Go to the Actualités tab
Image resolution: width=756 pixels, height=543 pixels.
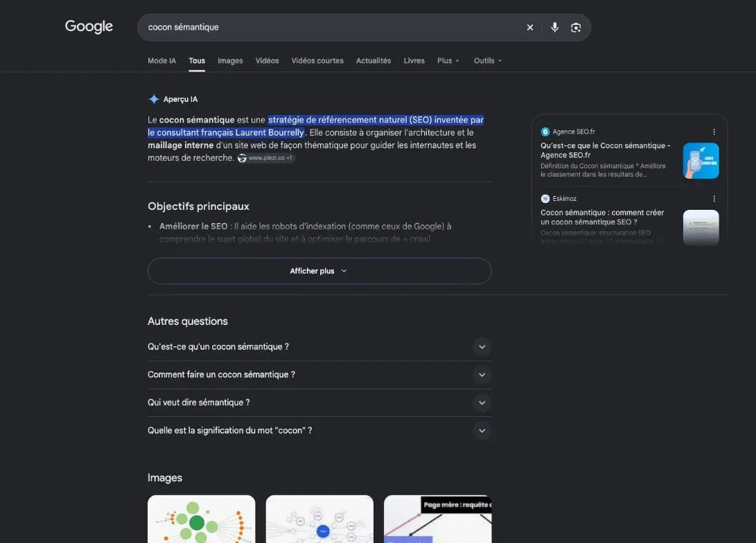tap(373, 61)
